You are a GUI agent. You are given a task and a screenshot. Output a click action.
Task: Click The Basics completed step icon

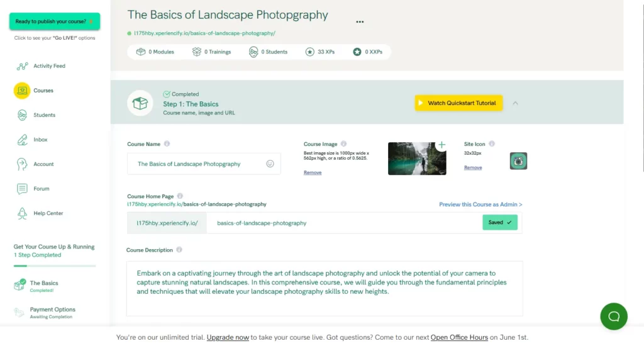click(19, 285)
